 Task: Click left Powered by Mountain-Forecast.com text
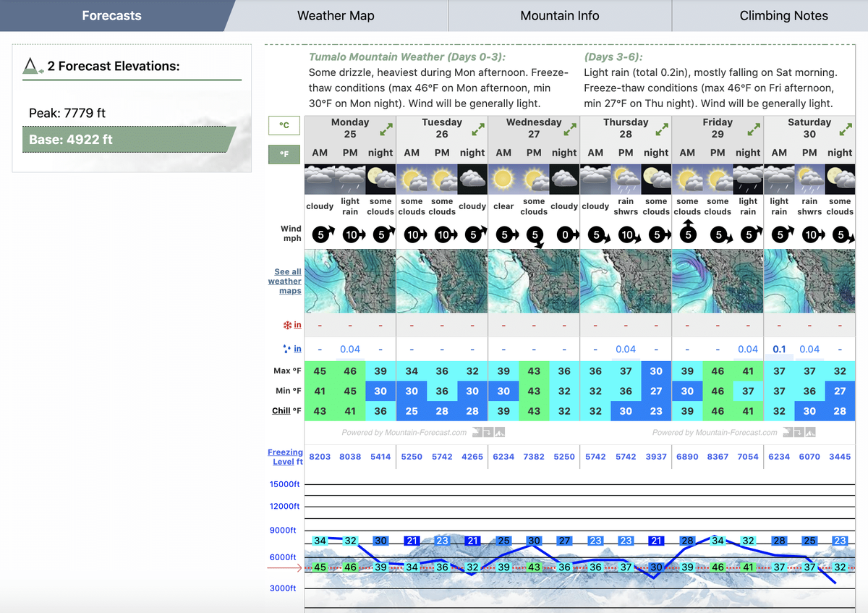coord(404,432)
